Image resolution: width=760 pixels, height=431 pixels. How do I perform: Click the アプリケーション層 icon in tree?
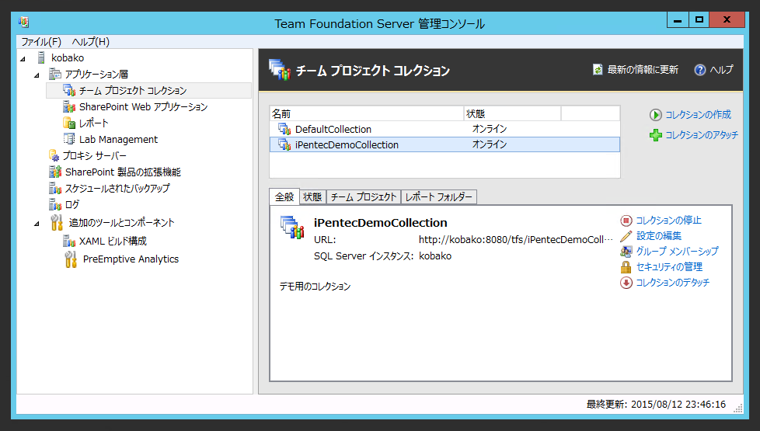pos(55,74)
